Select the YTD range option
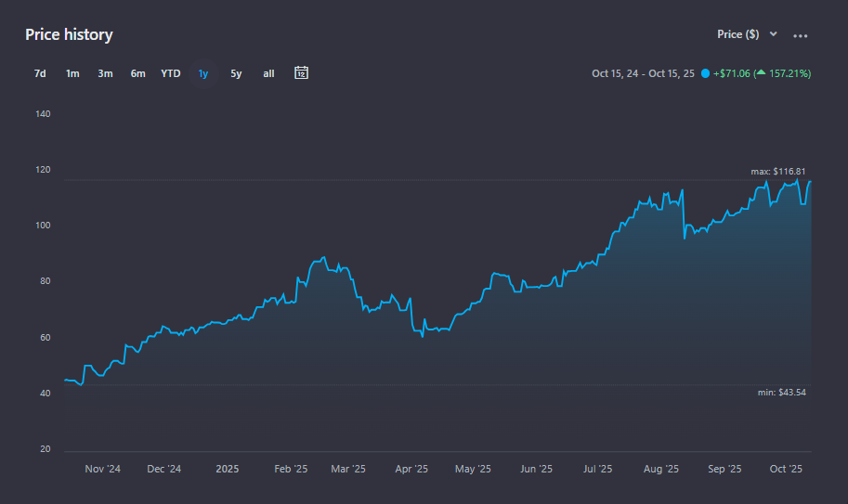 point(171,73)
